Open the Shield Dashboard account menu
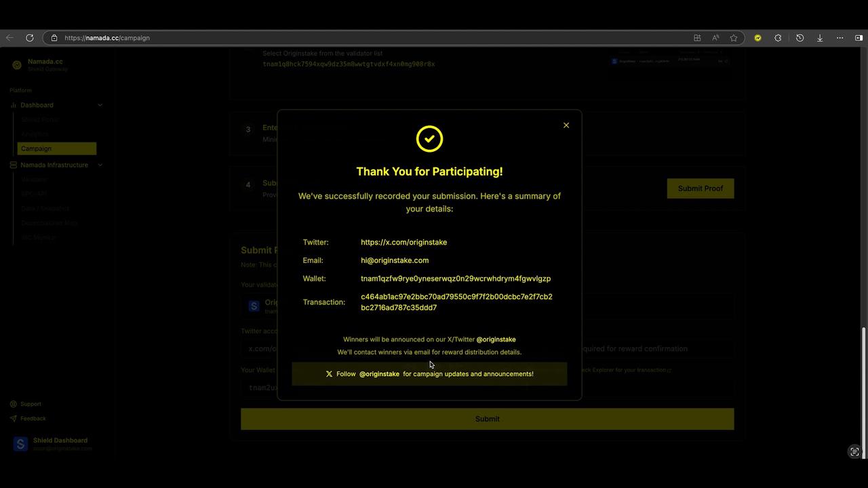The image size is (868, 488). click(54, 444)
